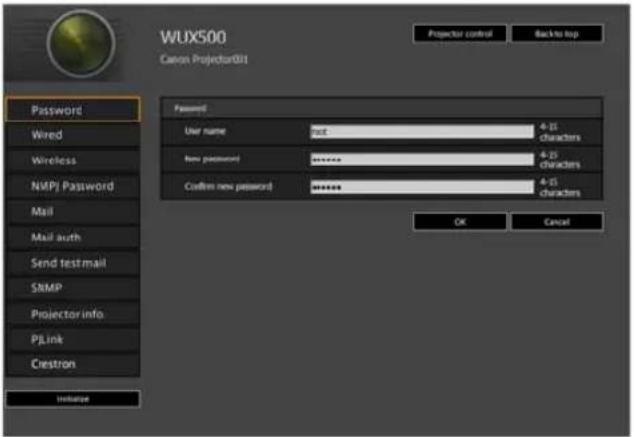Click the Initialize button
The image size is (634, 437).
click(x=73, y=399)
